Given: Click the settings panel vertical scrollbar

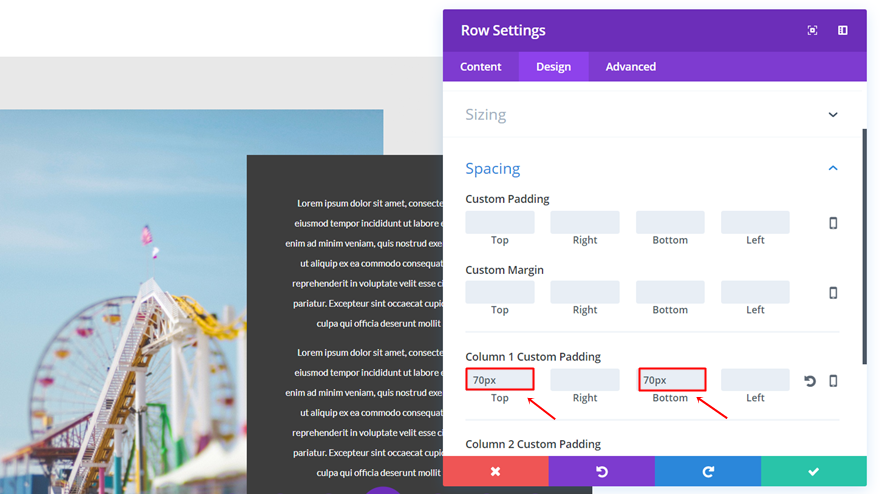Looking at the screenshot, I should coord(864,246).
